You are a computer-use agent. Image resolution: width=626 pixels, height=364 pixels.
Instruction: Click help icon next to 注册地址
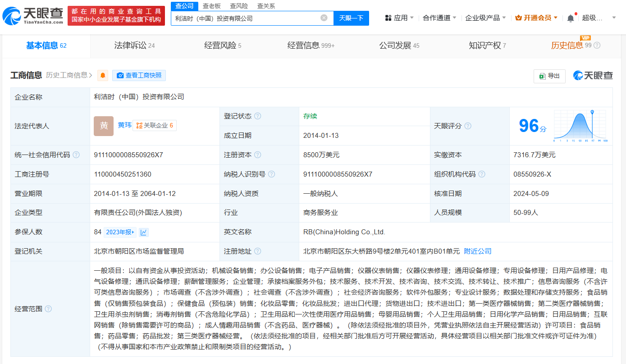[x=257, y=251]
